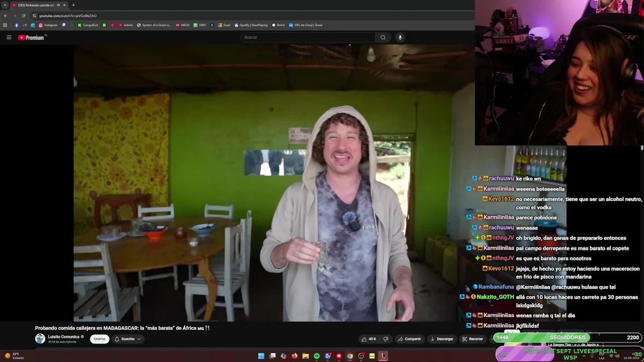Open the tab search dropdown arrow
Image resolution: width=644 pixels, height=362 pixels.
5,5
